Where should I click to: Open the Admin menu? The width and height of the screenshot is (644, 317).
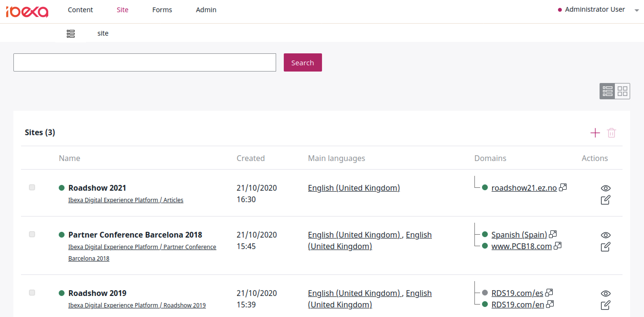206,10
